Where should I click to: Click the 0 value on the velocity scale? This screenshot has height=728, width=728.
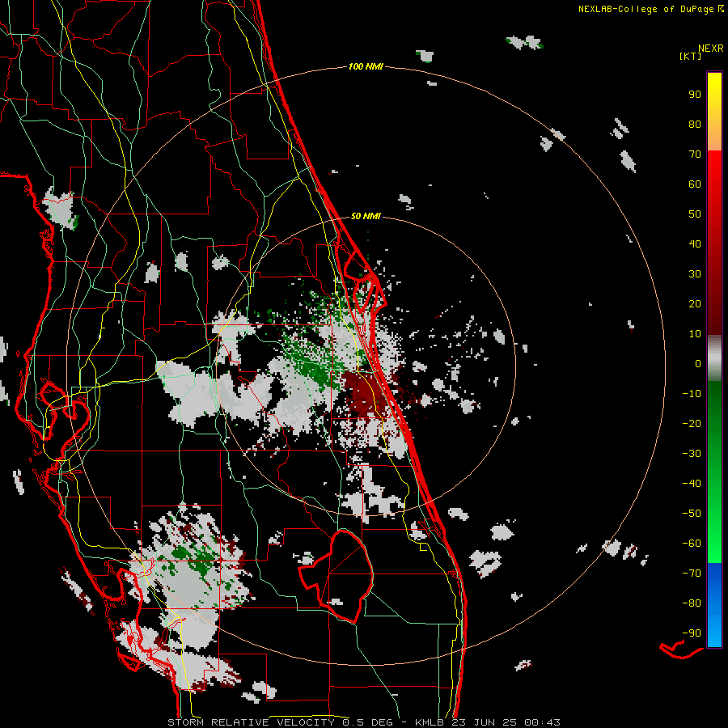698,363
